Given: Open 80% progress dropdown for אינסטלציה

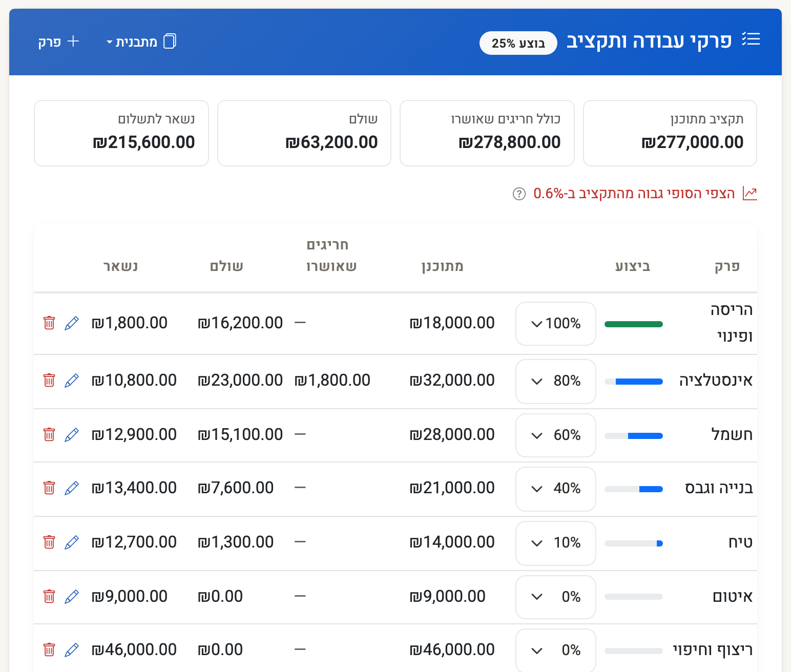Looking at the screenshot, I should tap(556, 381).
